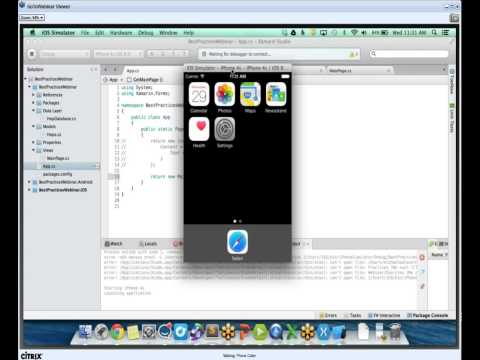Open the Launchpad rocket in the Dock

tap(101, 332)
